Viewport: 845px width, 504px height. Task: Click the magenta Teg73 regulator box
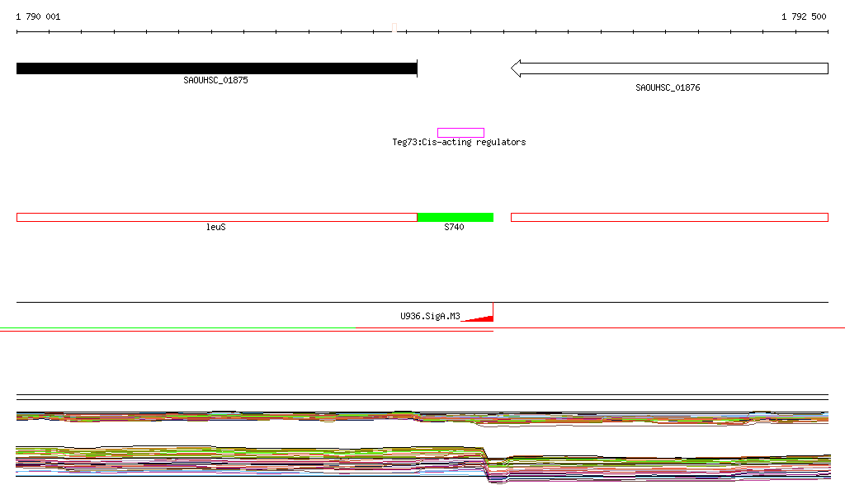(x=460, y=133)
